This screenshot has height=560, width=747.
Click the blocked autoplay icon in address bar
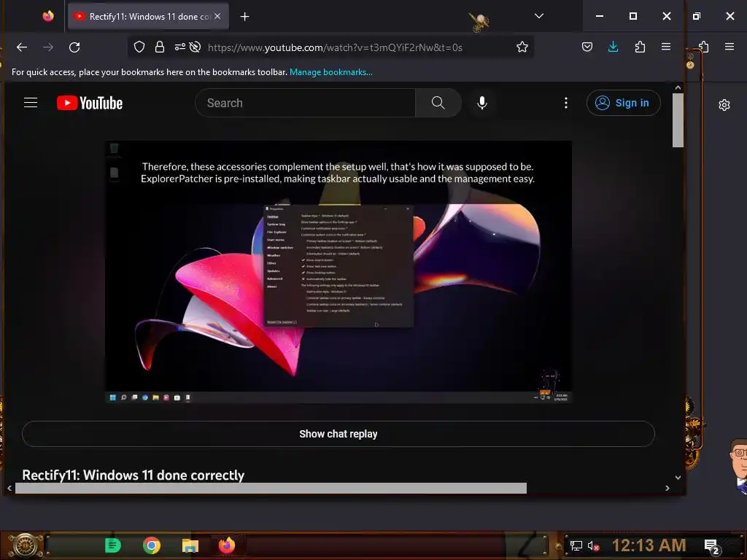tap(195, 47)
